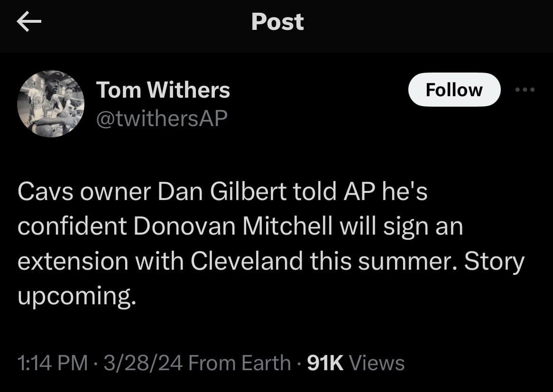Screen dimensions: 553x392
Task: Open the three-dot more options menu
Action: point(525,90)
